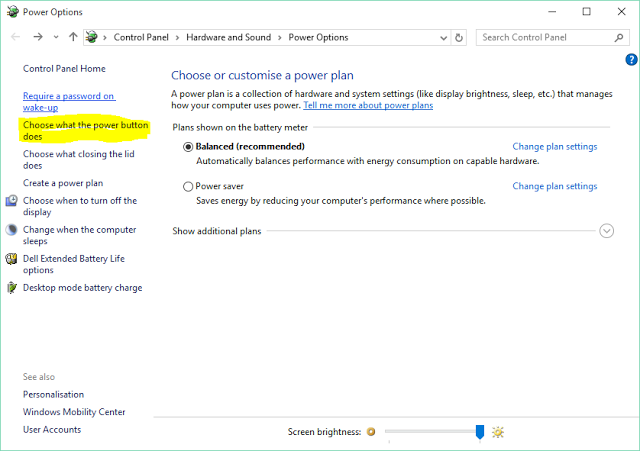Click the refresh icon beside address bar
640x451 pixels.
click(459, 37)
